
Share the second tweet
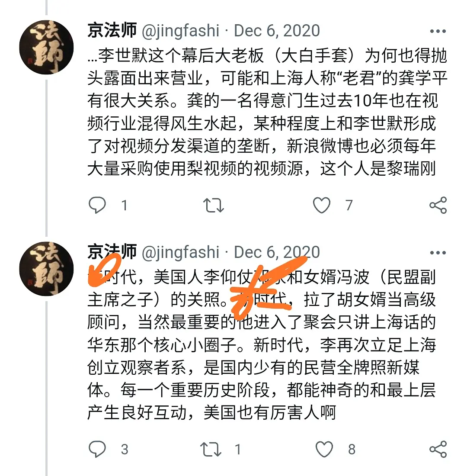coord(438,449)
